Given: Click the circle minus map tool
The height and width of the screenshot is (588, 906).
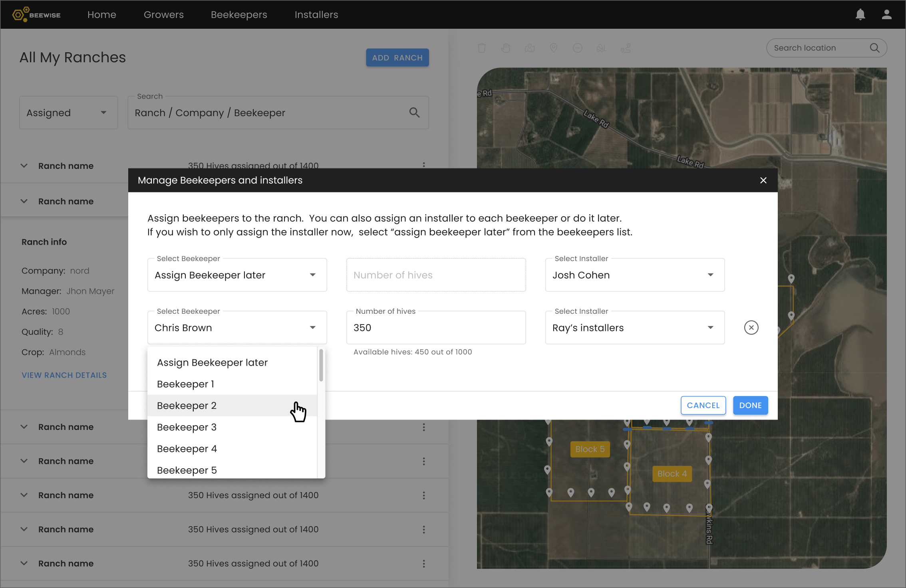Looking at the screenshot, I should tap(578, 48).
